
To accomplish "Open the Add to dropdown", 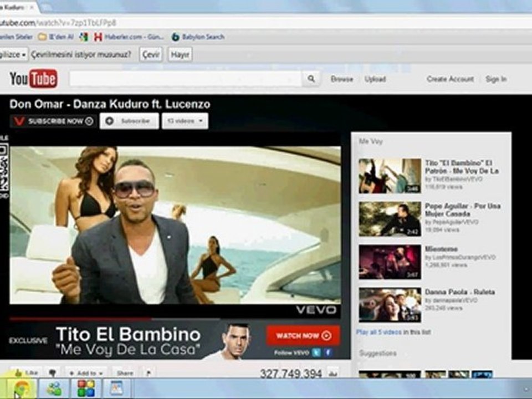I will click(86, 373).
